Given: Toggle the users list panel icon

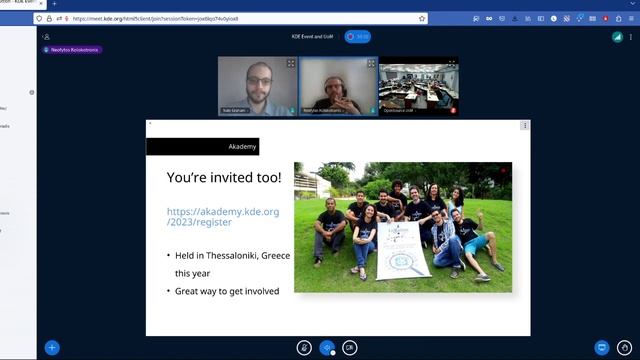Looking at the screenshot, I should click(47, 37).
